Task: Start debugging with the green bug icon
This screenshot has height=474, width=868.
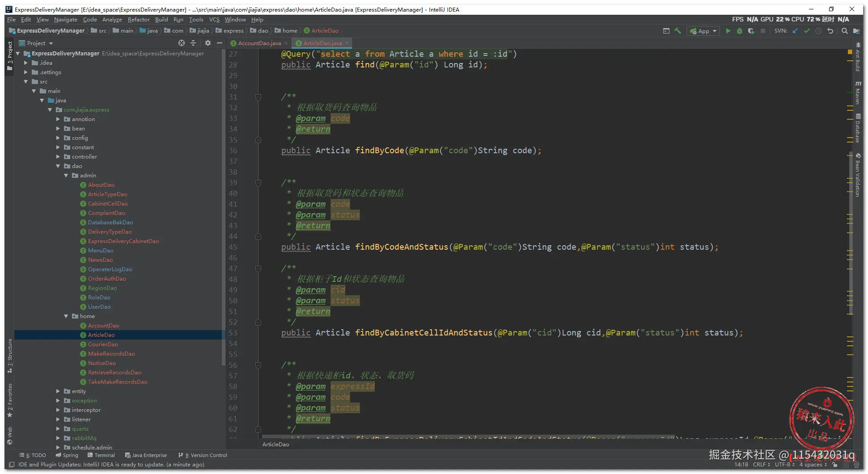Action: coord(740,31)
